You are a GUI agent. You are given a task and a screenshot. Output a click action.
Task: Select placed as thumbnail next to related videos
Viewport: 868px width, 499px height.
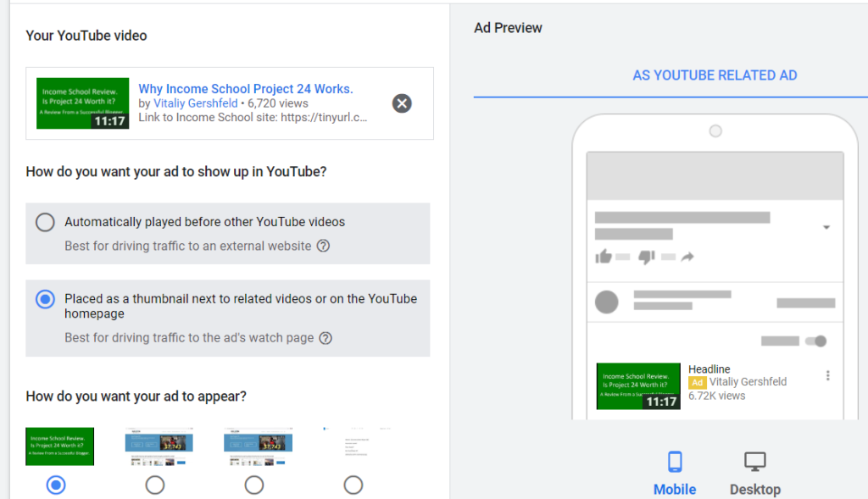point(45,299)
